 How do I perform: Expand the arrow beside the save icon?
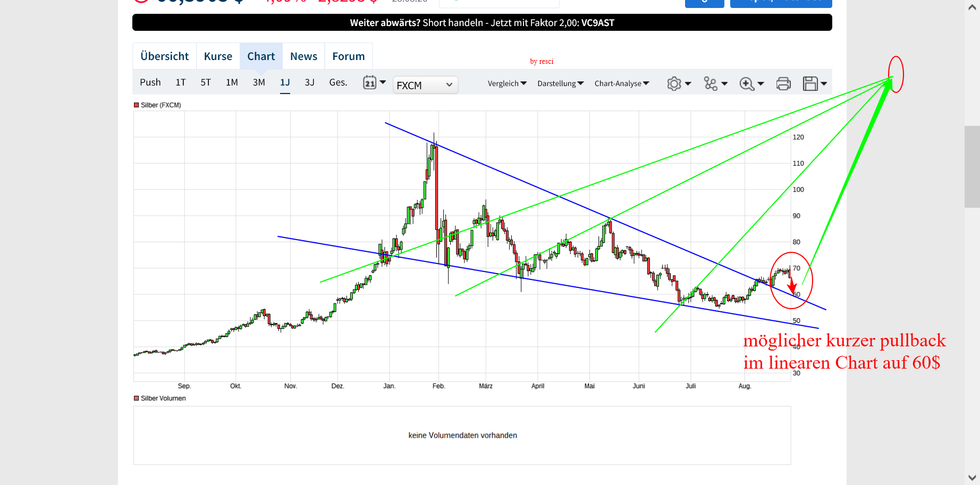824,83
